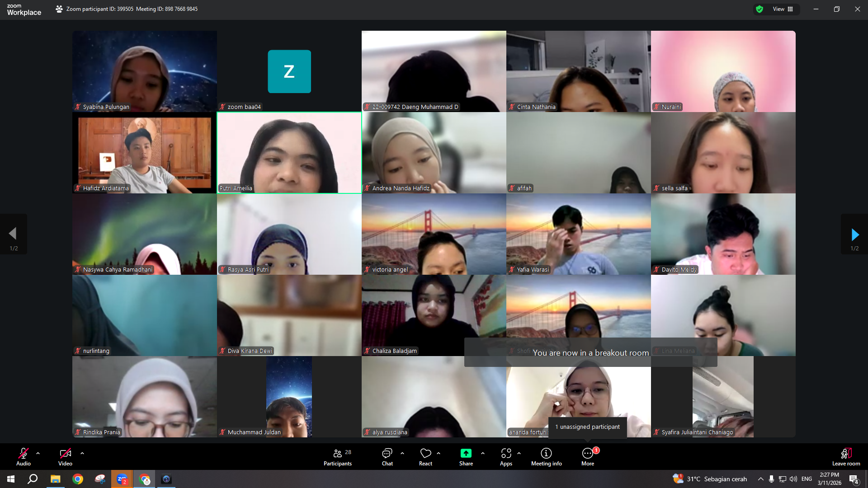Show Meeting info details
The image size is (868, 488).
tap(547, 456)
